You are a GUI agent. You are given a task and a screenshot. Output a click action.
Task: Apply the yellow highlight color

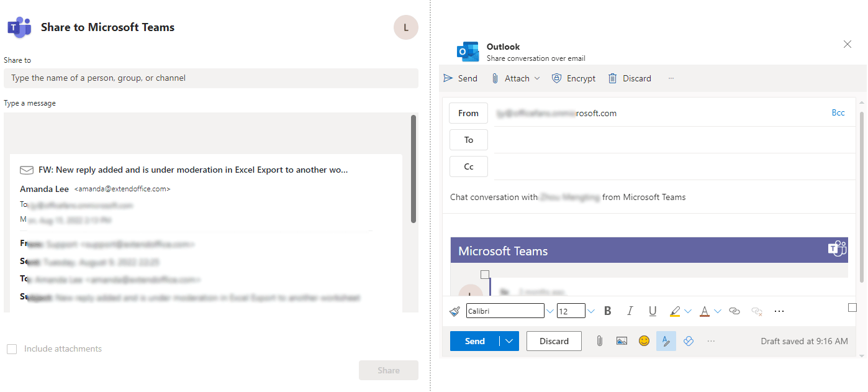click(x=675, y=311)
